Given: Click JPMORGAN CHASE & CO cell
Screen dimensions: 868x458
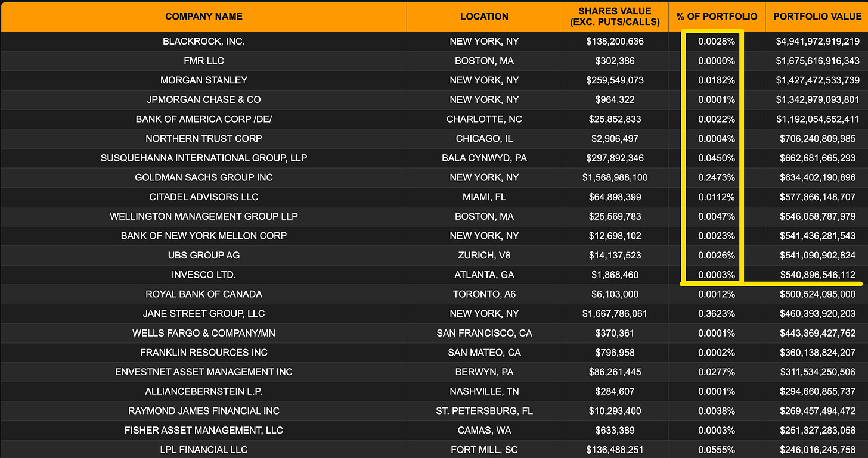Looking at the screenshot, I should [204, 99].
